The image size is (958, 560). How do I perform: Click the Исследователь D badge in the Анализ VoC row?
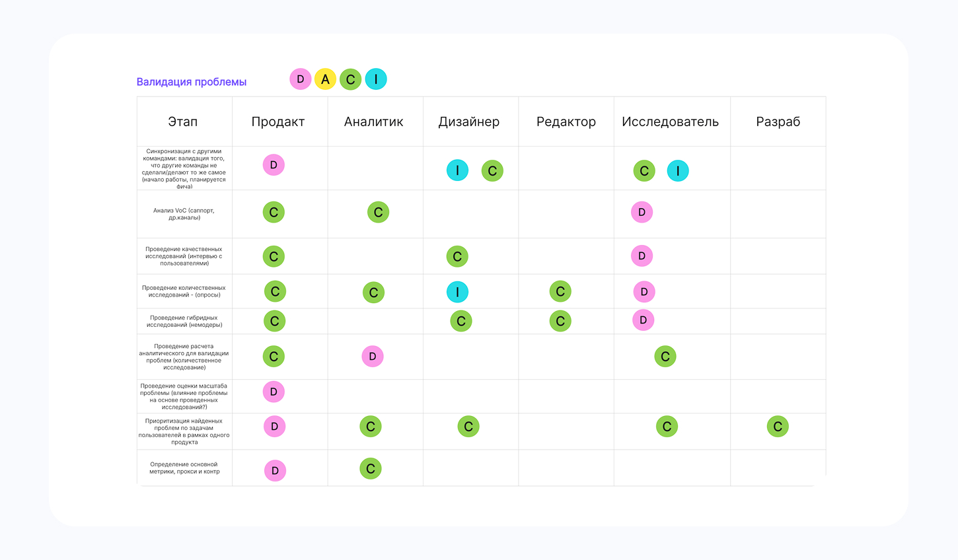click(x=642, y=213)
